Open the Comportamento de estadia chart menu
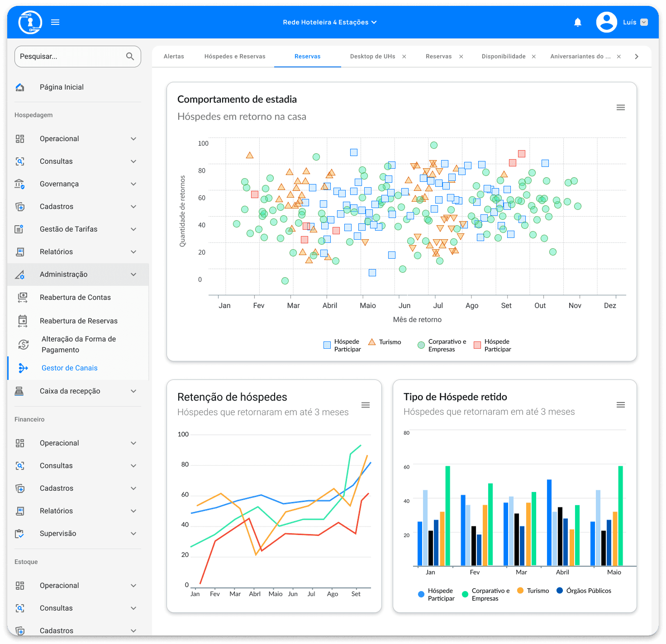Viewport: 666px width, 644px height. pos(620,108)
